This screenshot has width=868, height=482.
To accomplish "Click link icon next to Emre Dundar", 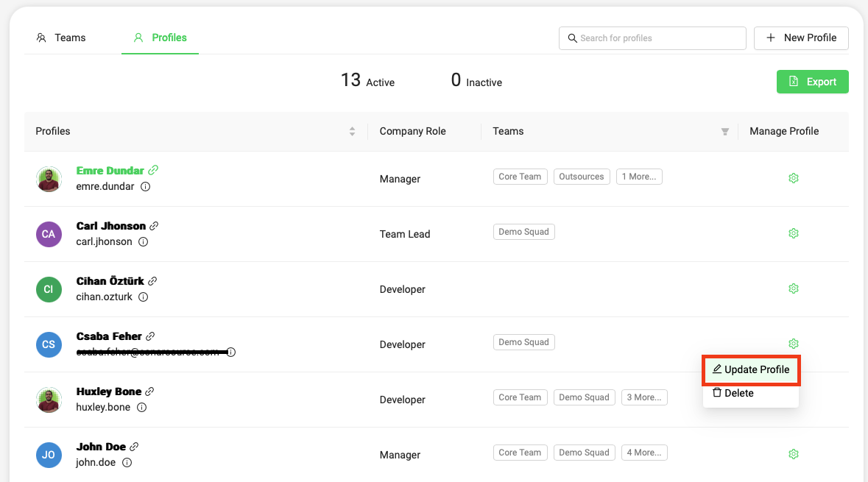I will [x=153, y=170].
